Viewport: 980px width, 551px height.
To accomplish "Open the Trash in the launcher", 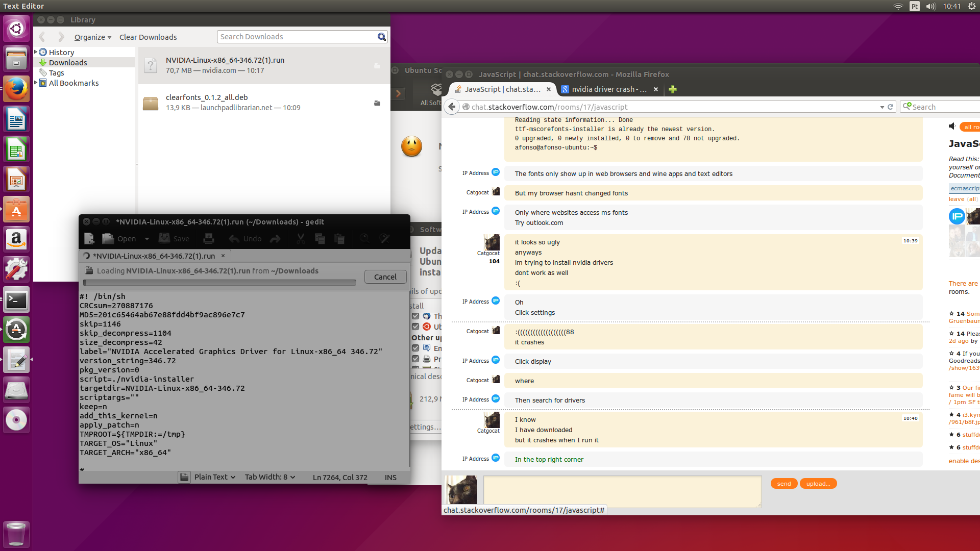I will coord(16,534).
